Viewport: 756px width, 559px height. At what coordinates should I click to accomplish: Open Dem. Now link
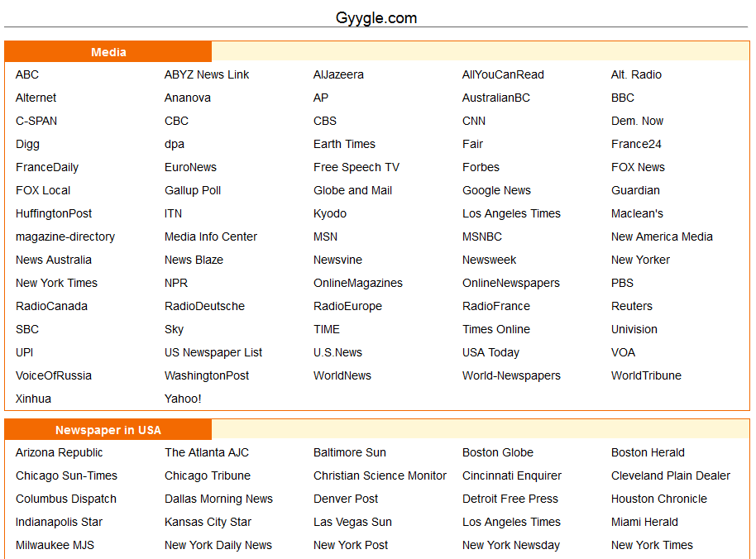pyautogui.click(x=638, y=121)
